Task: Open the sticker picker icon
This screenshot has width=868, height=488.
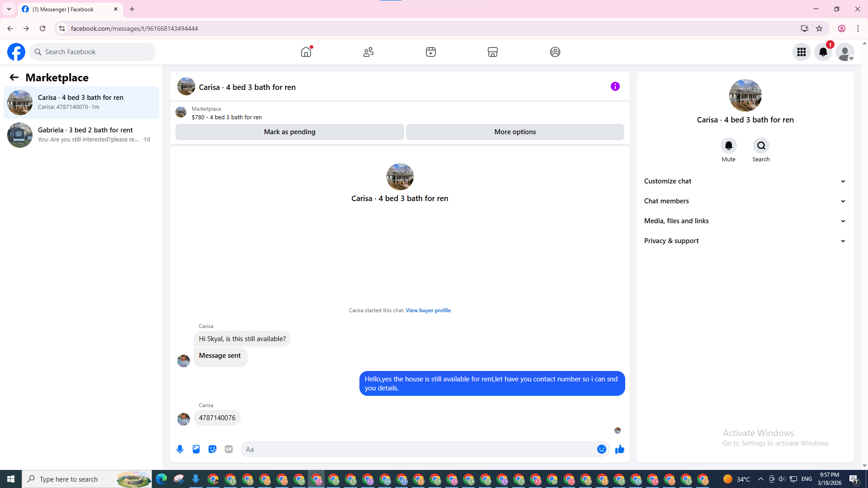Action: (x=212, y=449)
